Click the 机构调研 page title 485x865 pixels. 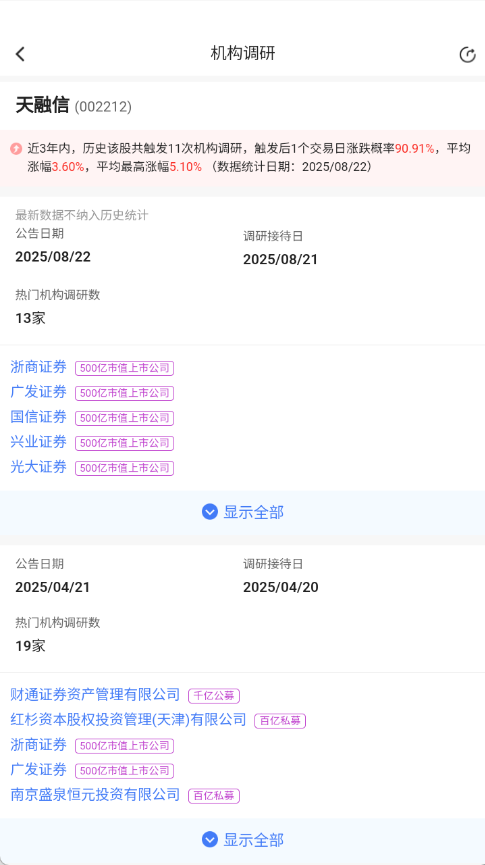(243, 54)
